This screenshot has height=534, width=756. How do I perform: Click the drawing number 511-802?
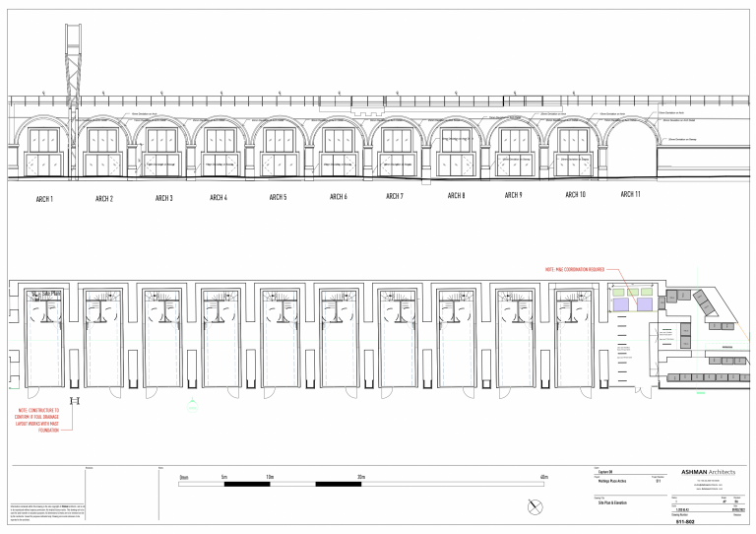point(686,522)
